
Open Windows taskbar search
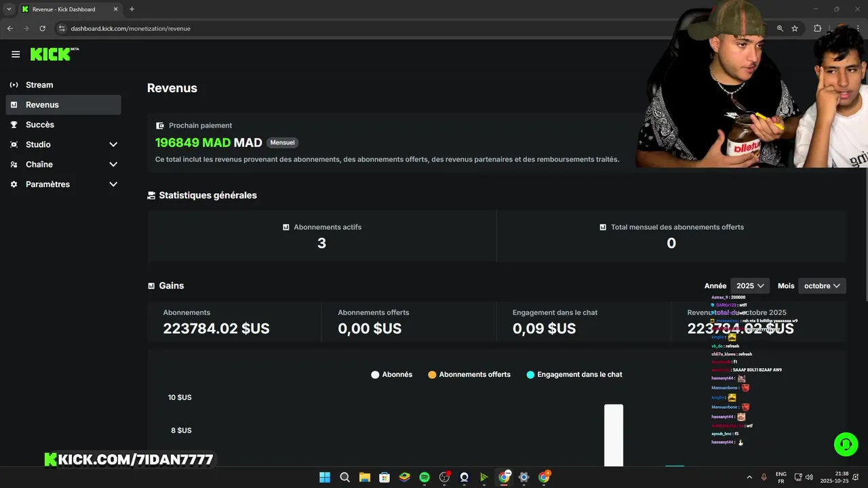(x=344, y=477)
